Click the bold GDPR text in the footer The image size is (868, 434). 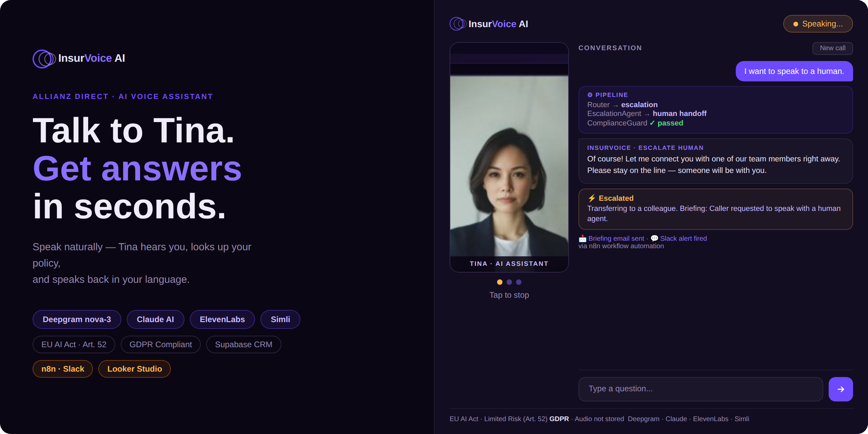(x=559, y=419)
